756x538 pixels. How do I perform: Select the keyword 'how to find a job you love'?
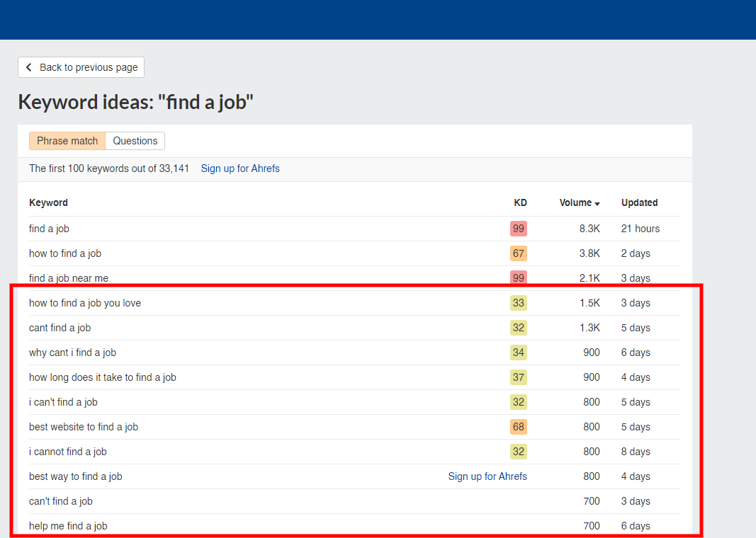(x=85, y=303)
